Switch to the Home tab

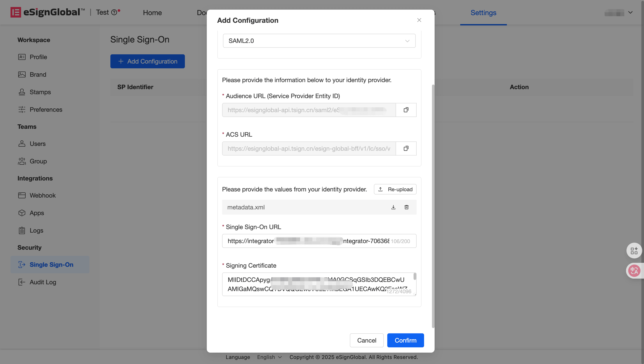point(152,12)
